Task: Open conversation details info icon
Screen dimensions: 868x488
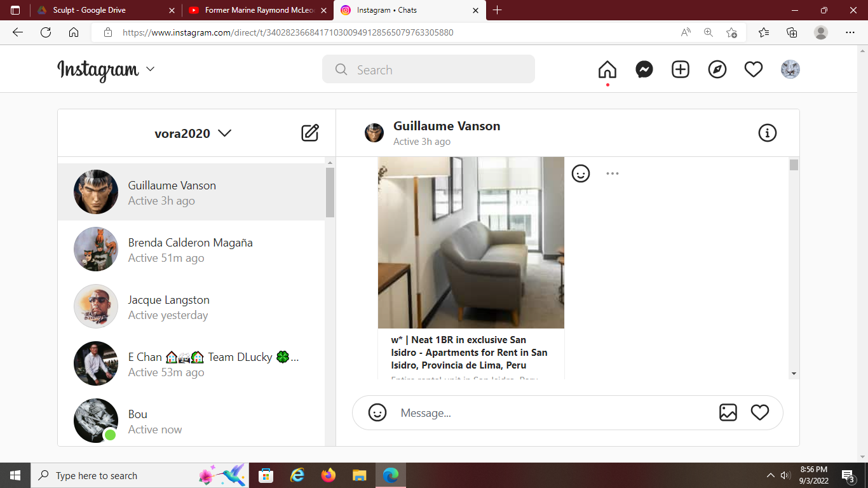Action: [x=768, y=133]
